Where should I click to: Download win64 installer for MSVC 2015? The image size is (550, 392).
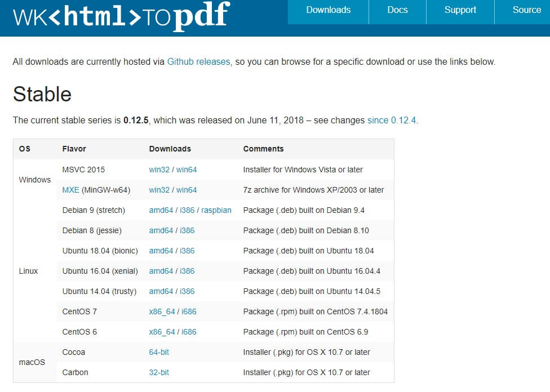187,170
